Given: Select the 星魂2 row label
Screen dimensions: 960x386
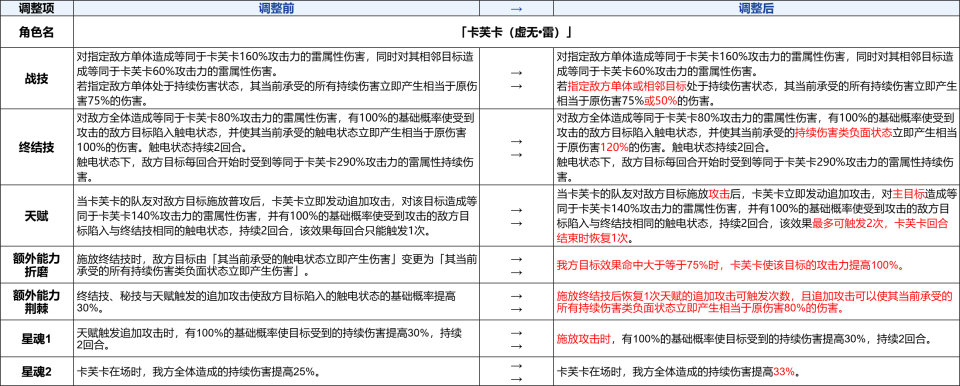Looking at the screenshot, I should point(37,371).
